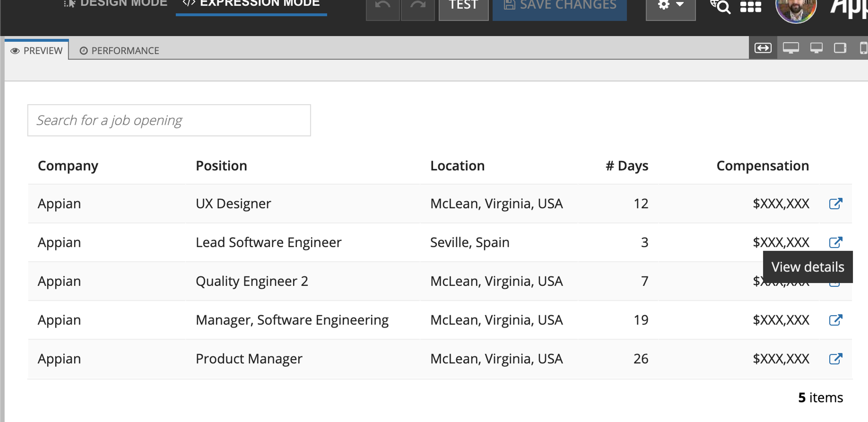
Task: Select the small desktop preview icon
Action: tap(816, 48)
